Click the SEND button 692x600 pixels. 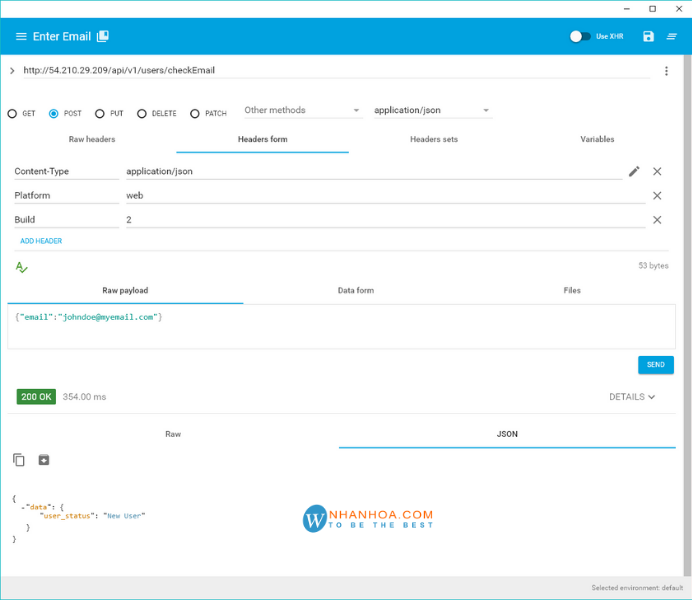point(655,365)
